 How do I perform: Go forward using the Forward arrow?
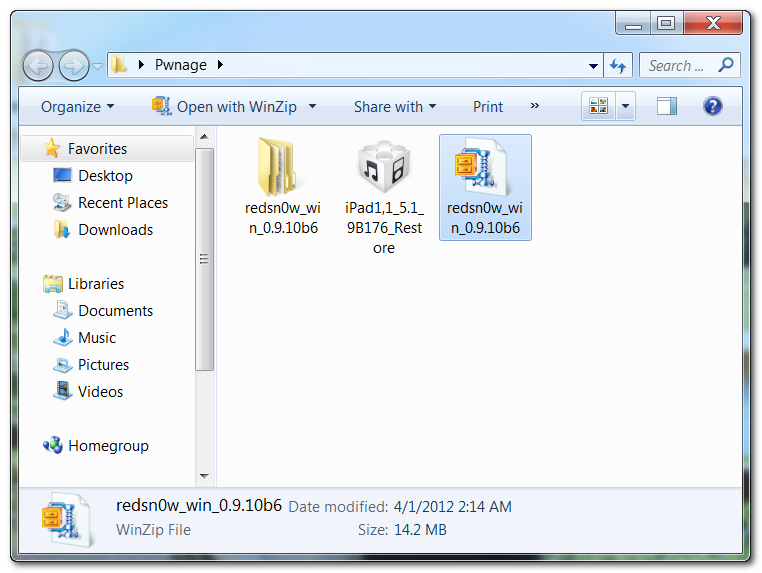[x=74, y=66]
